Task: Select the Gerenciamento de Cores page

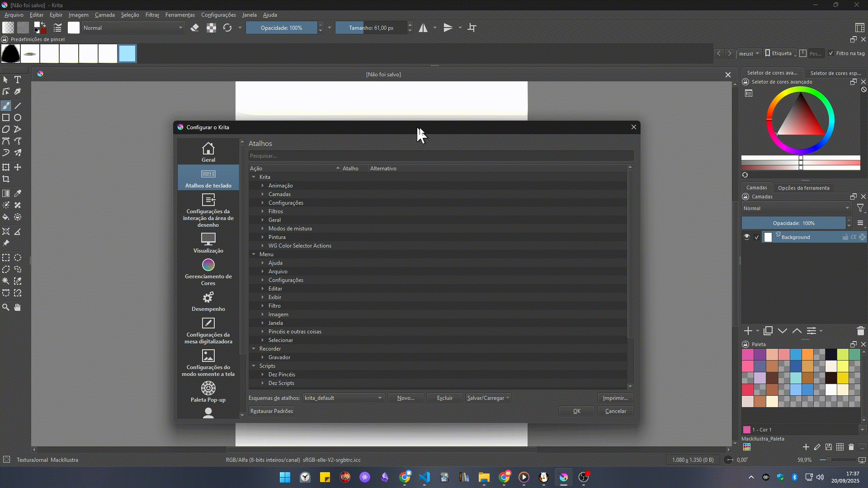Action: coord(208,271)
